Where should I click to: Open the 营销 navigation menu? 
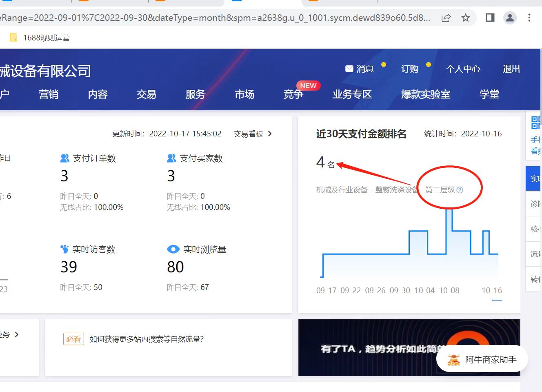(x=49, y=94)
